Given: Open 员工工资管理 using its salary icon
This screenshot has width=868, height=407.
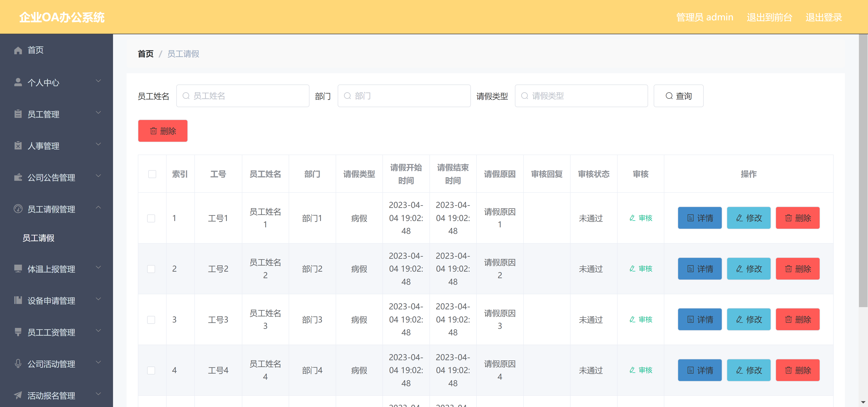Looking at the screenshot, I should (18, 332).
